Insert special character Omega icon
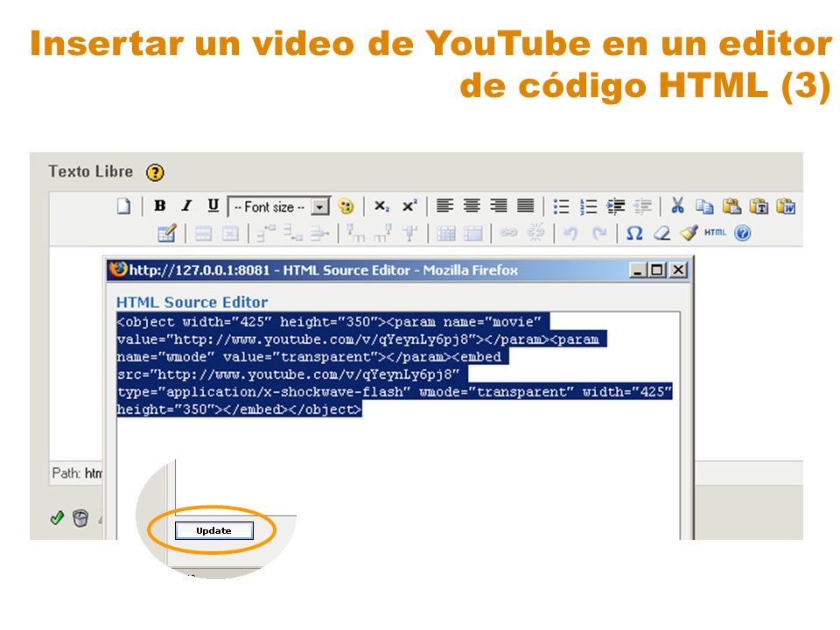Viewport: 840px width, 630px height. point(634,233)
